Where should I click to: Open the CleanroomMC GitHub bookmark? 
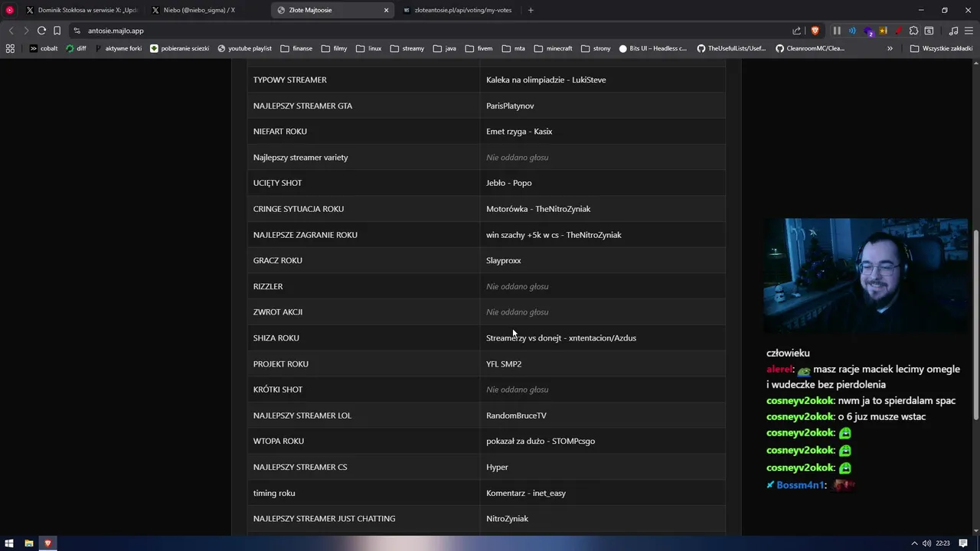tap(810, 48)
